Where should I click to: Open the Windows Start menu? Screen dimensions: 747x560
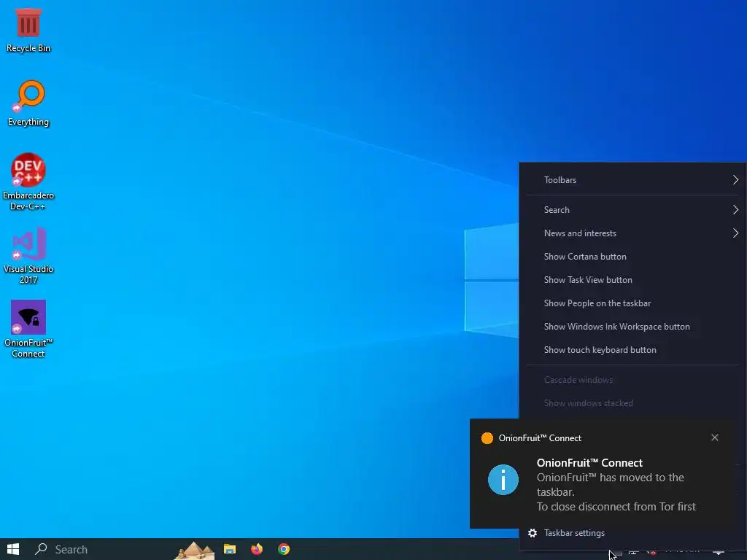[x=13, y=549]
